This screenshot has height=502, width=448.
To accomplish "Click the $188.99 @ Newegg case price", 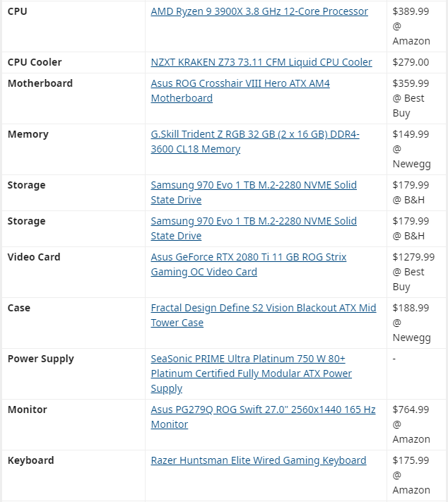I will click(x=411, y=323).
